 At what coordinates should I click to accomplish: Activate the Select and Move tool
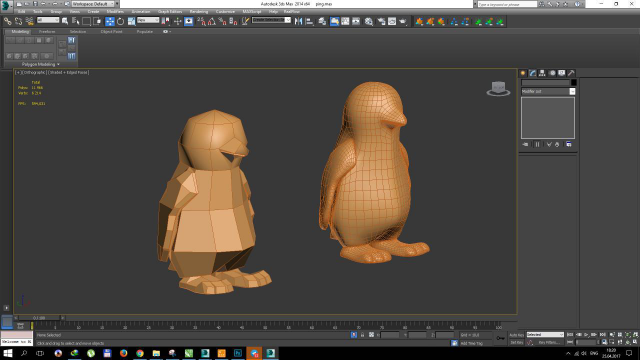[110, 21]
